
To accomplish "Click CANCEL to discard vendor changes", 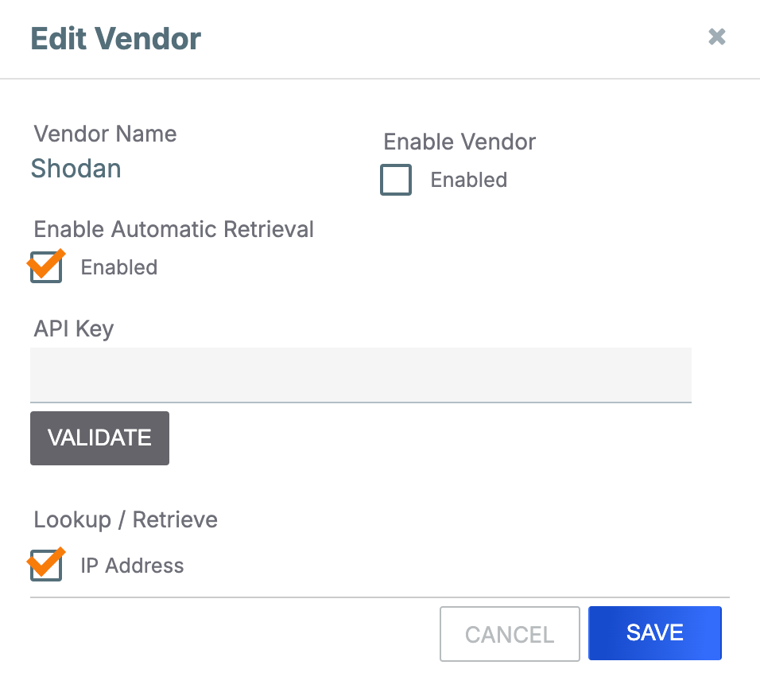I will (510, 634).
